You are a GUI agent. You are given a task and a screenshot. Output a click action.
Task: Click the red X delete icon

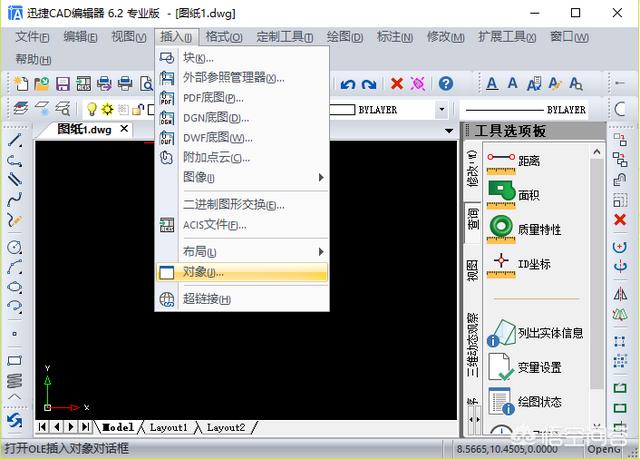396,84
